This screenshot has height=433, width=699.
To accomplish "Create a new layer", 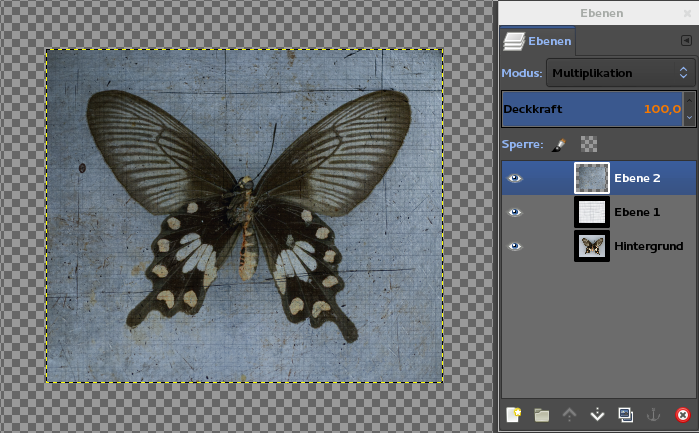I will 514,415.
